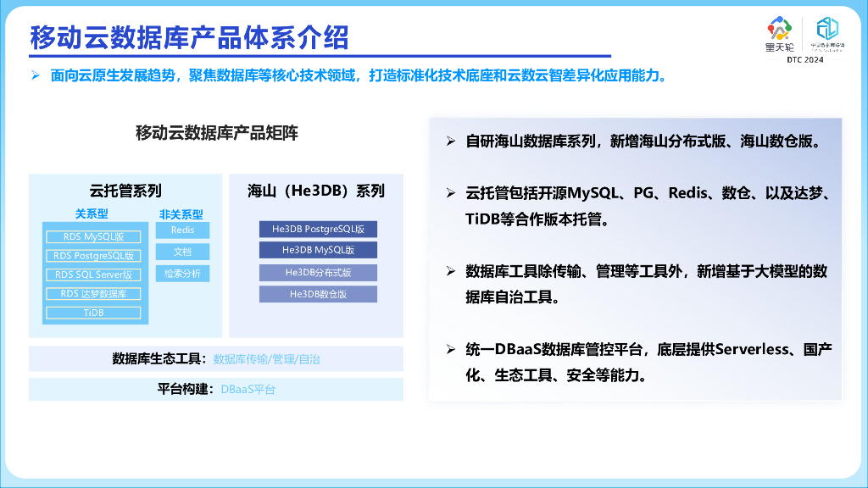Screen dimensions: 868x488
Task: Click the blue subtitle 面向云原生发展趋势
Action: pyautogui.click(x=360, y=75)
